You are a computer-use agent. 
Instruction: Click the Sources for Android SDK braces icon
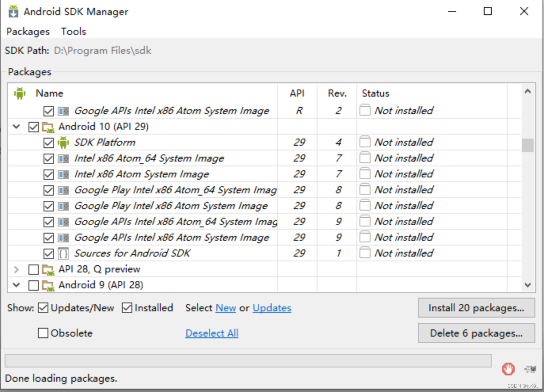(63, 253)
